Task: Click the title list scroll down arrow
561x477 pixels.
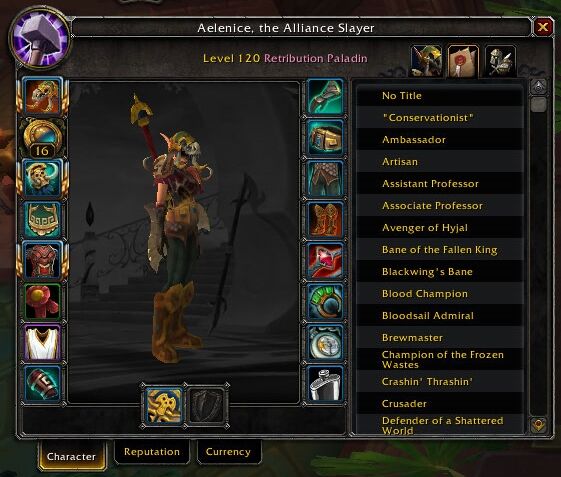Action: (539, 425)
